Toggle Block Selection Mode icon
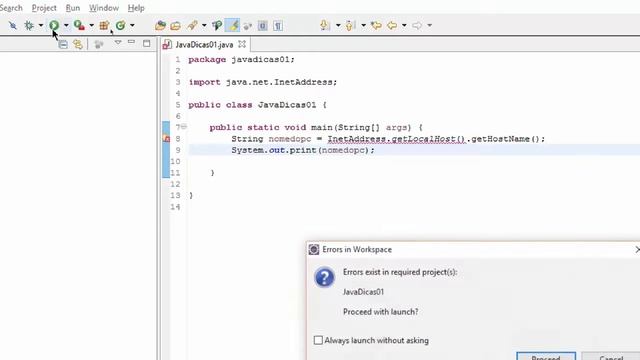Viewport: 640px width, 360px height. coord(262,26)
